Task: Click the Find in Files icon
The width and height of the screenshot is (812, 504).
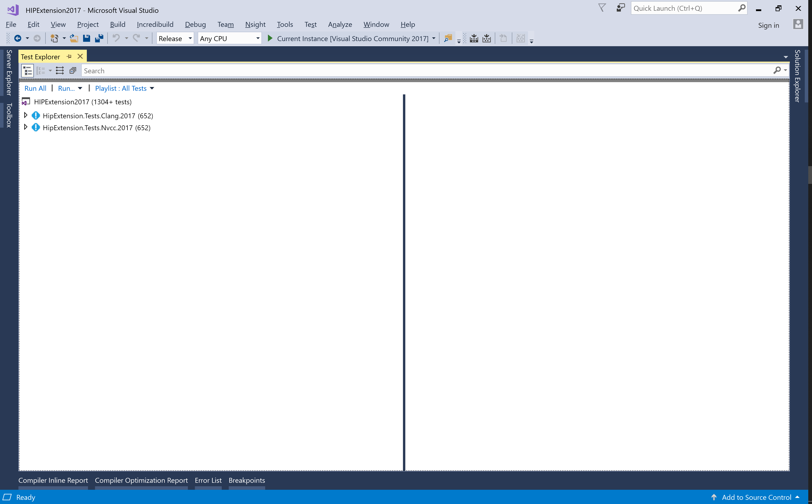Action: click(x=448, y=38)
